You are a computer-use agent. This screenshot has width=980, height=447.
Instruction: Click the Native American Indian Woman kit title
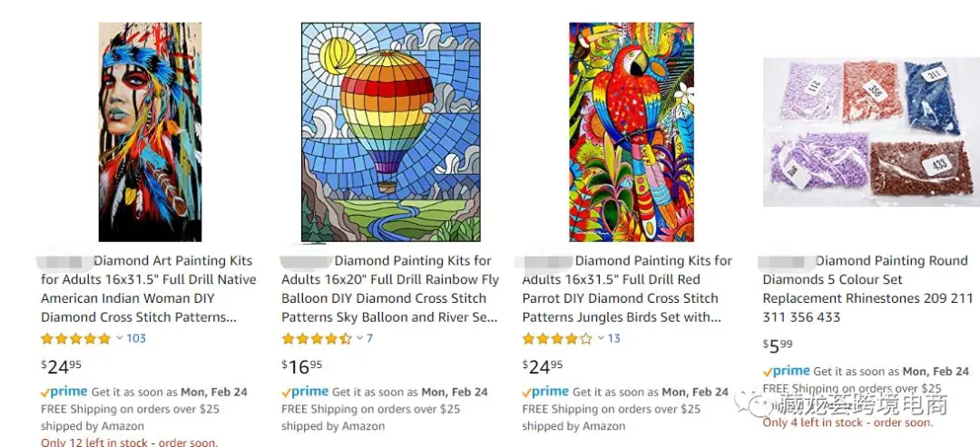point(149,289)
